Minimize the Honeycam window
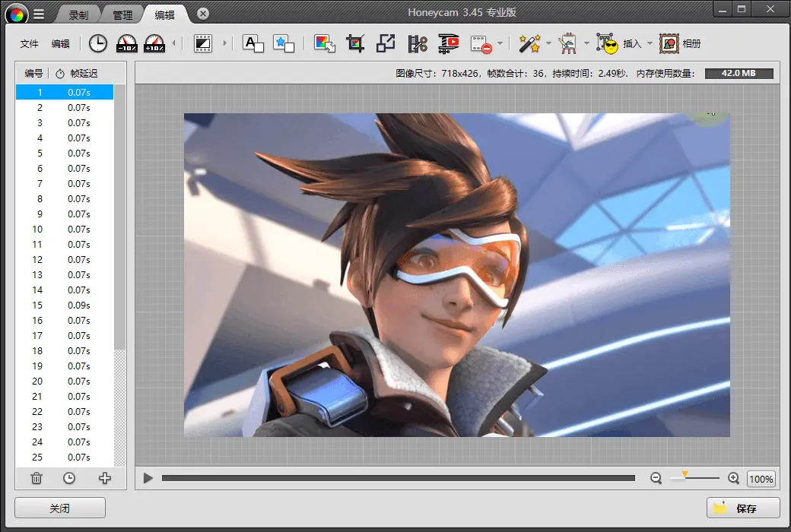The height and width of the screenshot is (532, 791). tap(723, 10)
